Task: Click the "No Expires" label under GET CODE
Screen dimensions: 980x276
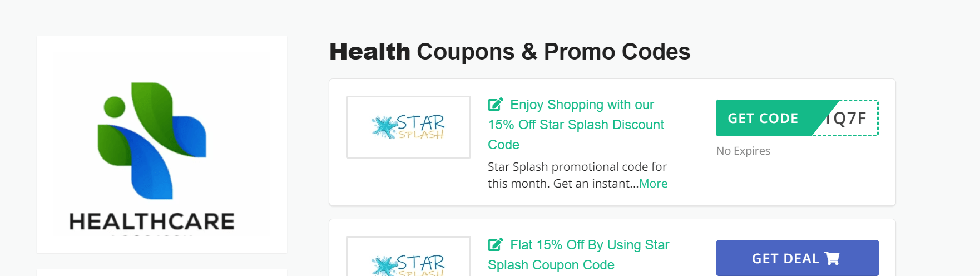Action: (x=743, y=151)
